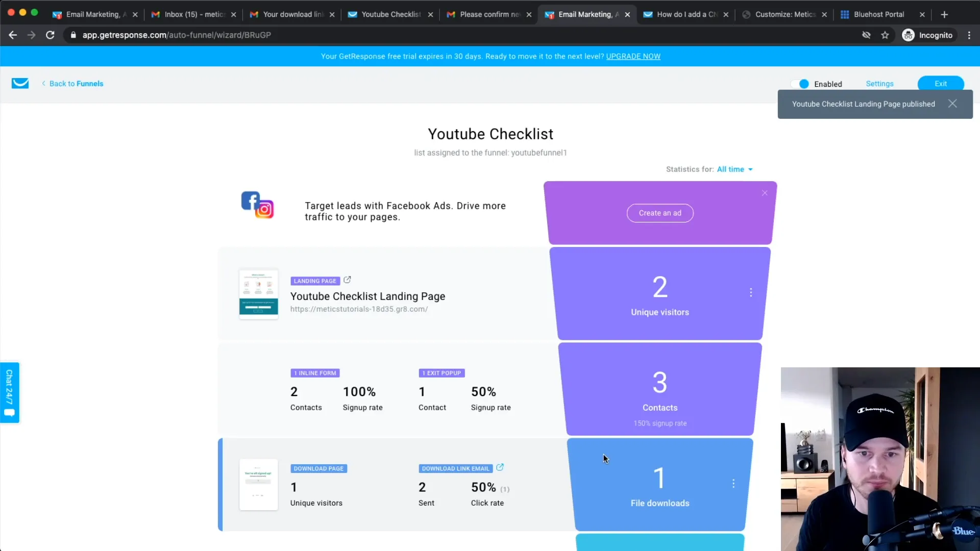Close the Youtube Checklist tab
The image size is (980, 551).
click(x=430, y=15)
